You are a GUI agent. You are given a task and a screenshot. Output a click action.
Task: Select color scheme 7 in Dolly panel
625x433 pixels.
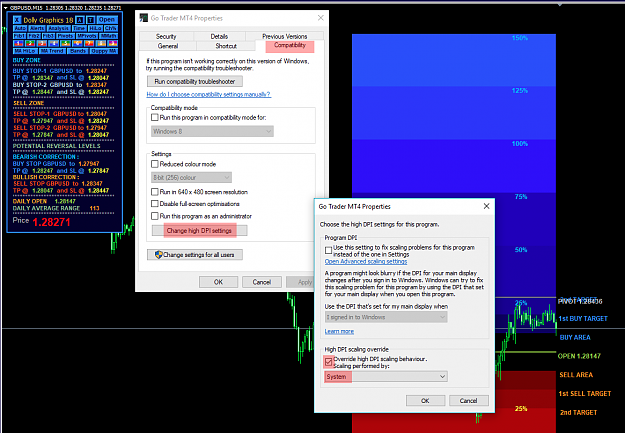coord(89,43)
